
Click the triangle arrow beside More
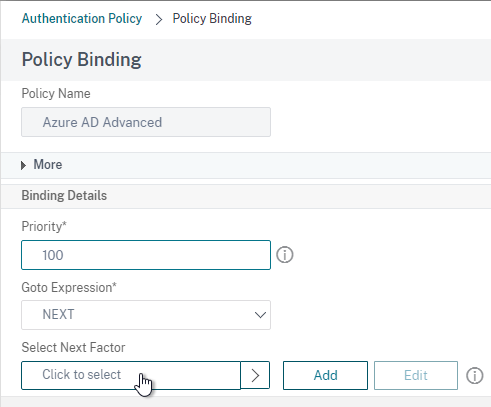point(23,165)
